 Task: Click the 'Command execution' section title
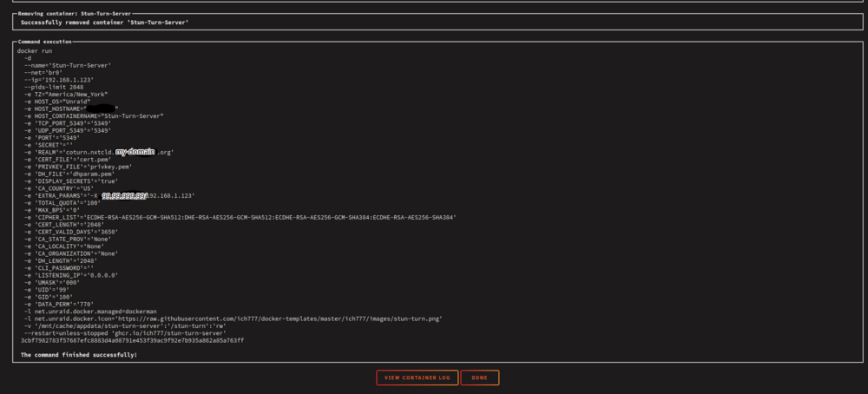click(x=45, y=42)
